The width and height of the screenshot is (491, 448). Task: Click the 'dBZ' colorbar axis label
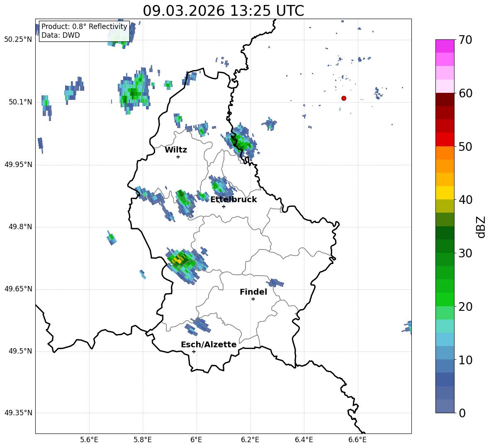click(x=481, y=227)
